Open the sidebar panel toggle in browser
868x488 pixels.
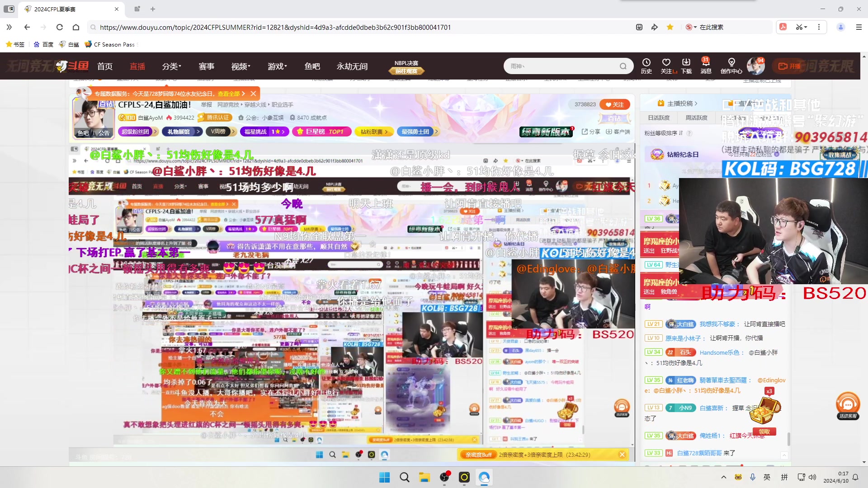pyautogui.click(x=9, y=9)
